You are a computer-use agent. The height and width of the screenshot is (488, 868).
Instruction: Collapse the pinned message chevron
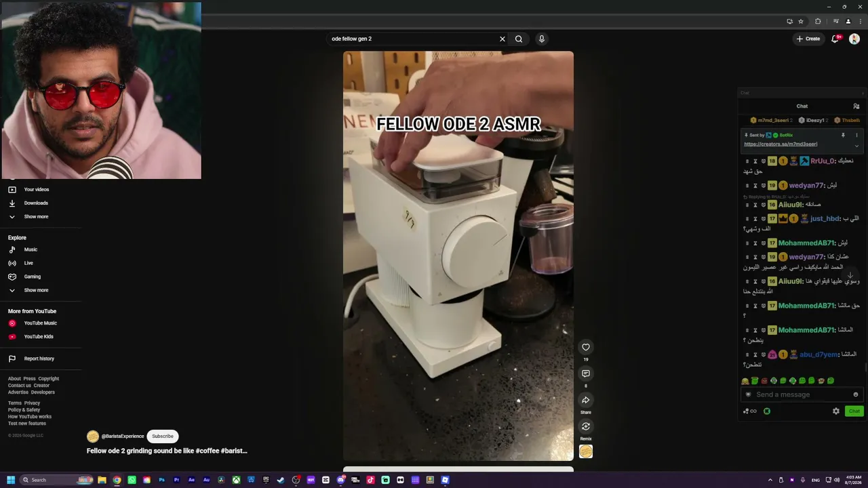pyautogui.click(x=856, y=146)
